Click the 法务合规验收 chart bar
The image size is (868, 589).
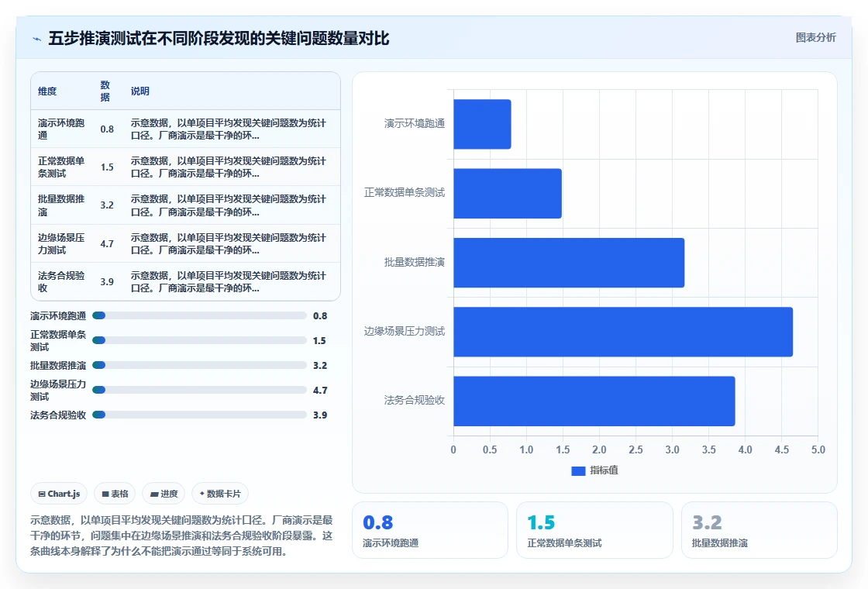[x=594, y=401]
